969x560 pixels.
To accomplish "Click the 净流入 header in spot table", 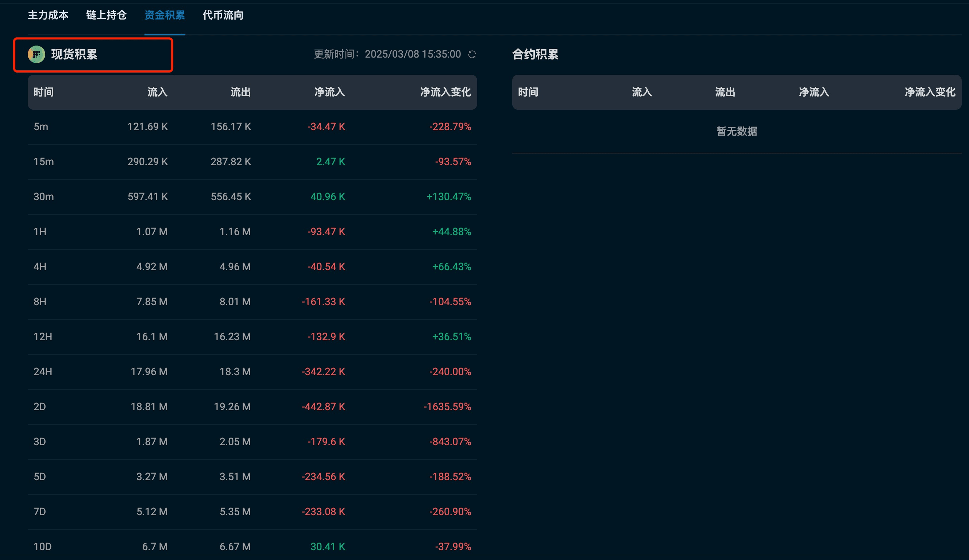I will (x=329, y=92).
